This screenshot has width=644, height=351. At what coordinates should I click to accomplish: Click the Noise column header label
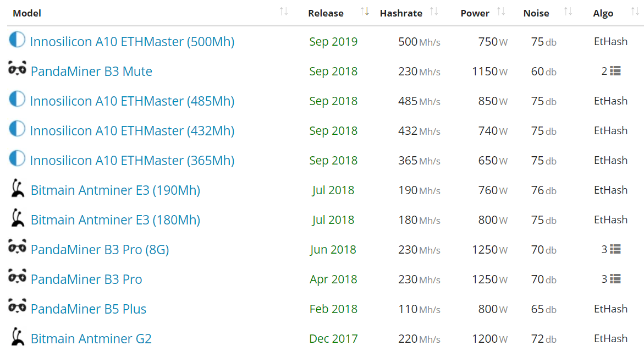[536, 13]
